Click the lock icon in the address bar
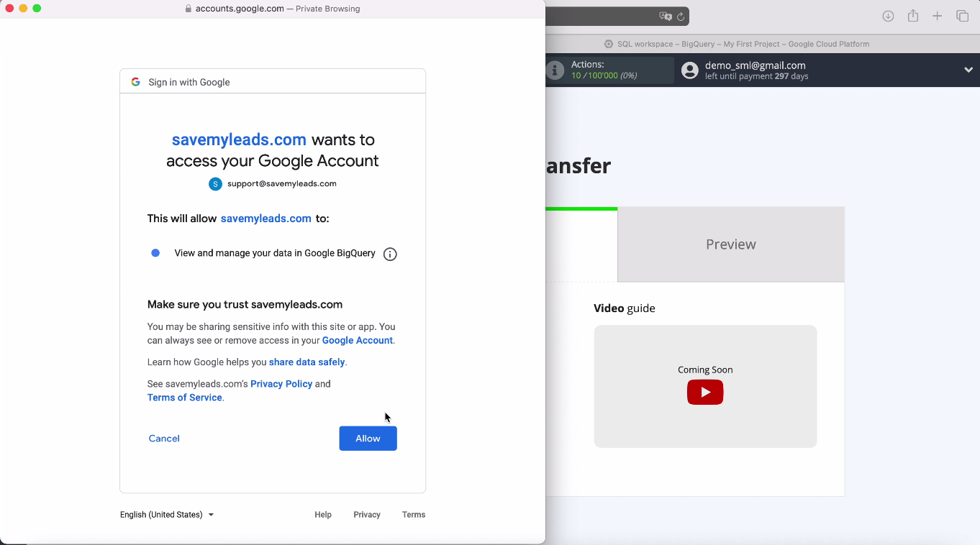Image resolution: width=980 pixels, height=545 pixels. 189,9
